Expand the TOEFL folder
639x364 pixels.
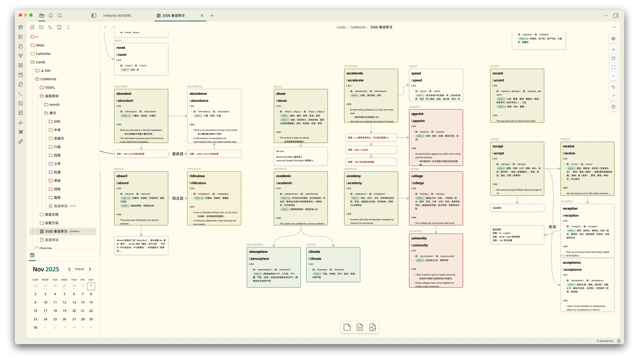coord(49,87)
